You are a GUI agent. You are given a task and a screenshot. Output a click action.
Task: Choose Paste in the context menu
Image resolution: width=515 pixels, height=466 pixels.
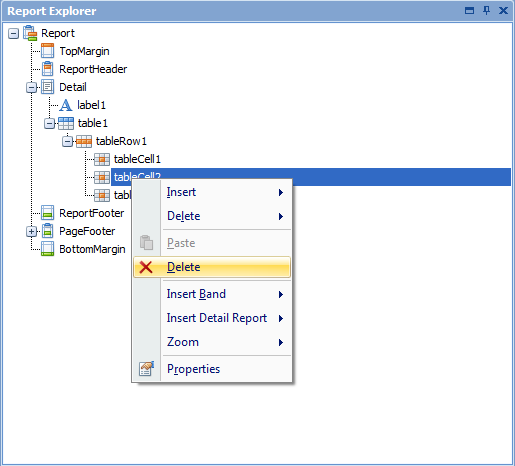coord(212,243)
